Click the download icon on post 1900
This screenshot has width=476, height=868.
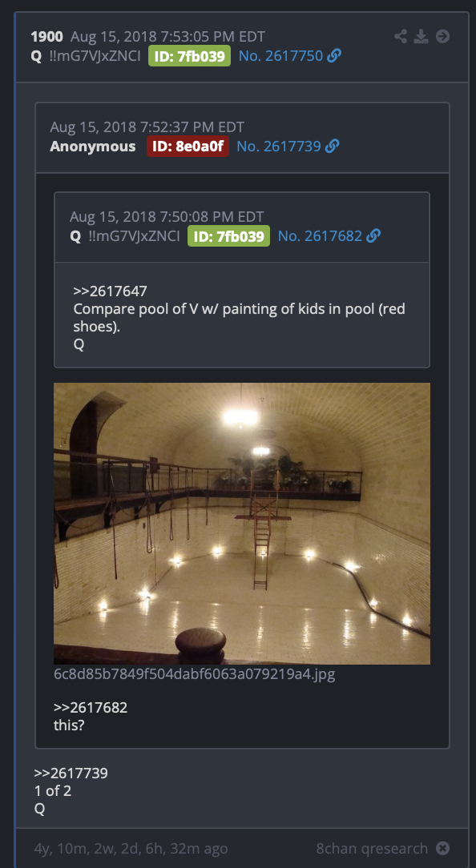coord(422,37)
